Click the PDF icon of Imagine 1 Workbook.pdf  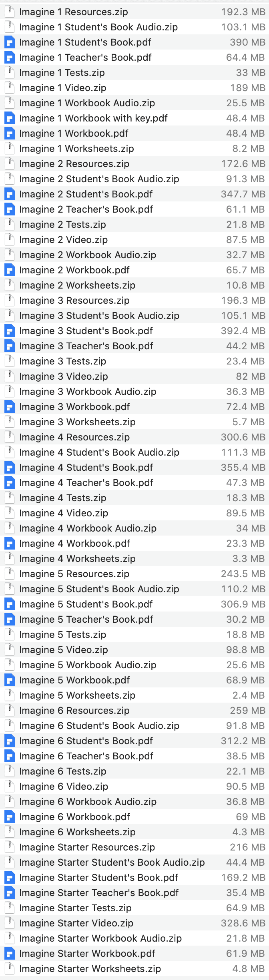tap(9, 133)
